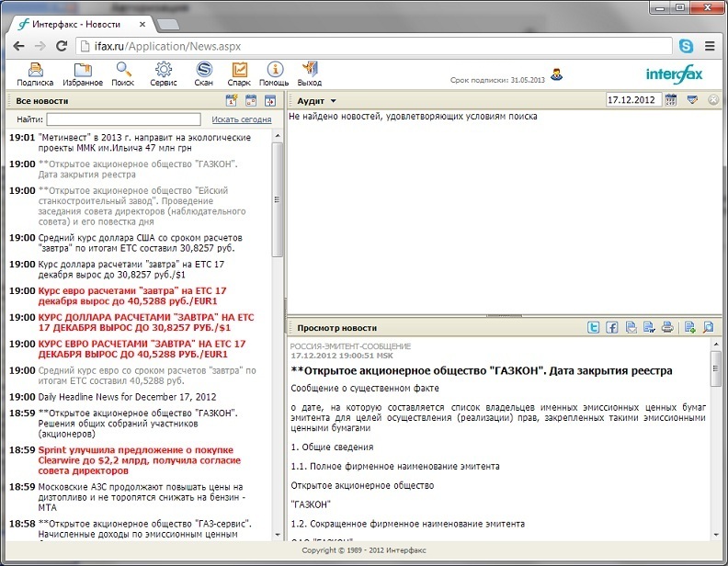Open the news on ГАЗКОН Дата закрытия реестра
Screen dimensions: 728x566
[x=138, y=169]
